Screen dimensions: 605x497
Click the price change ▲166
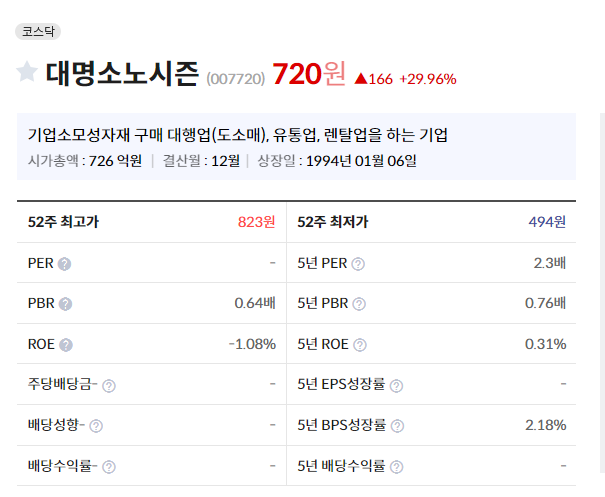(373, 79)
